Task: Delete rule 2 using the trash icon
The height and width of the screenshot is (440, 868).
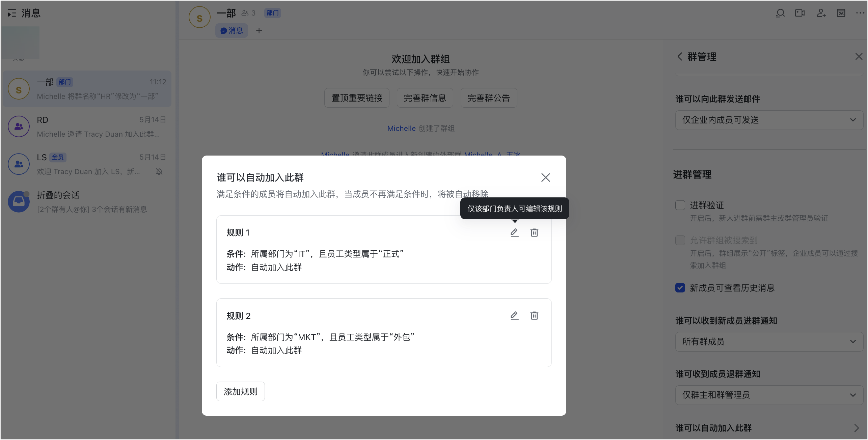Action: pyautogui.click(x=534, y=315)
